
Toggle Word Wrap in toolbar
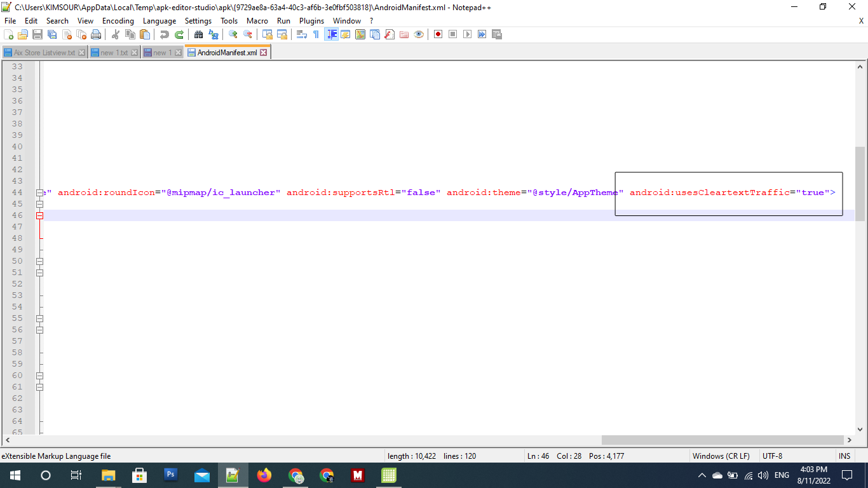[302, 34]
